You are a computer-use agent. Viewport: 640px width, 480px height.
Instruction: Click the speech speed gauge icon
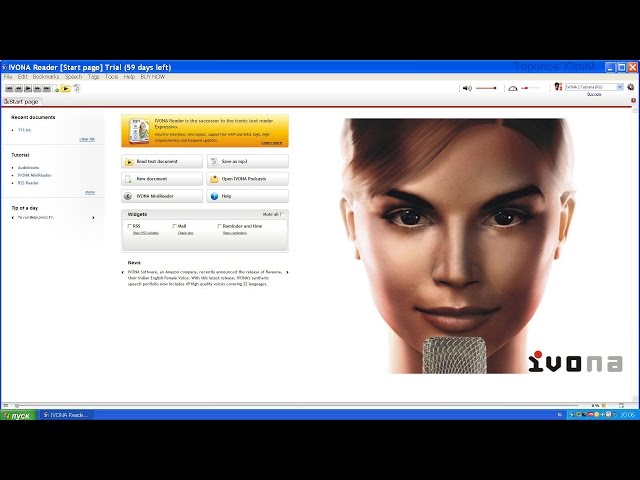(513, 88)
